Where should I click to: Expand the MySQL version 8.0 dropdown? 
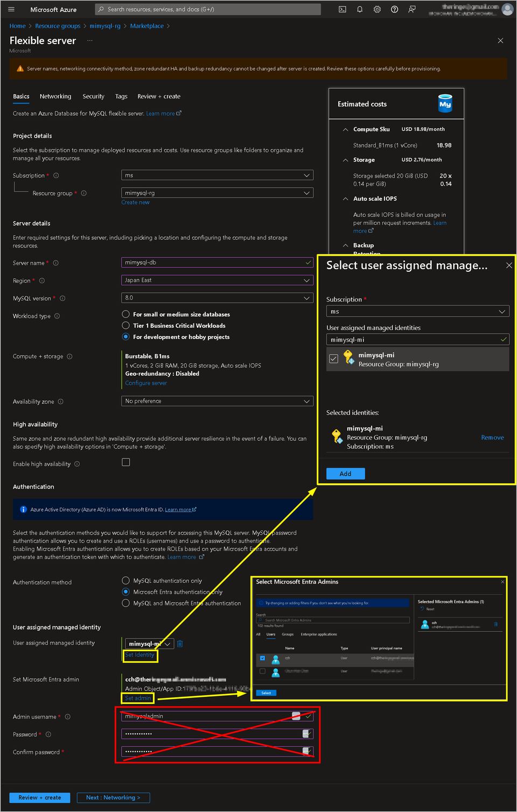[x=217, y=298]
